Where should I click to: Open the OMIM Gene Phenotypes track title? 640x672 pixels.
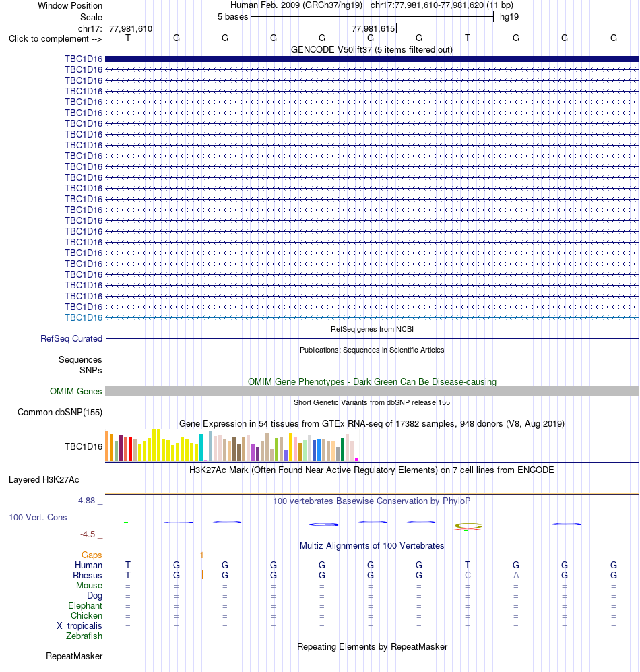point(372,382)
